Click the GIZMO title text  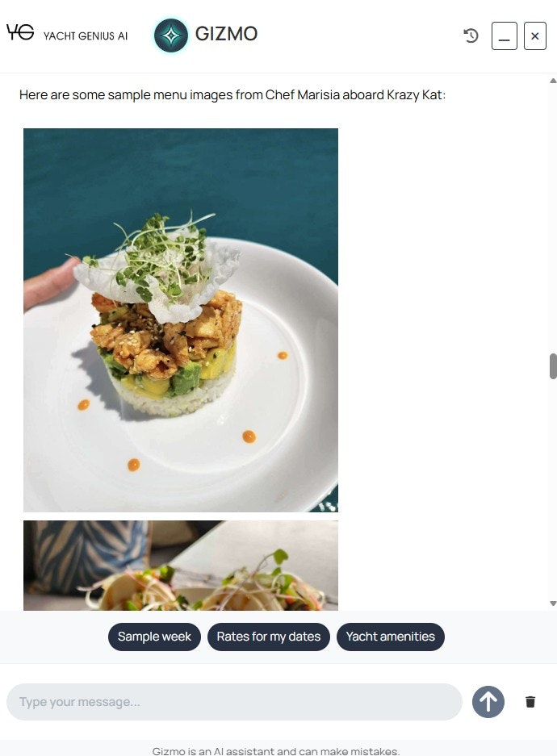(x=226, y=34)
